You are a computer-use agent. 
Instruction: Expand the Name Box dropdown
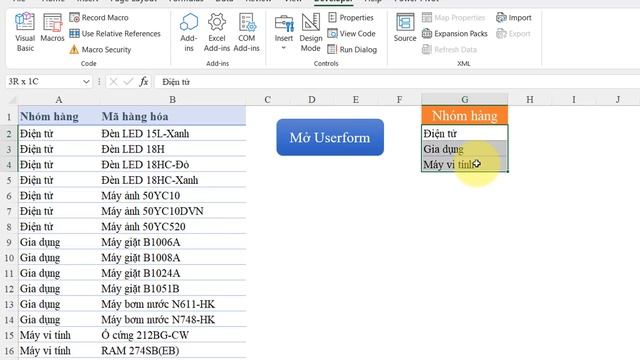86,82
